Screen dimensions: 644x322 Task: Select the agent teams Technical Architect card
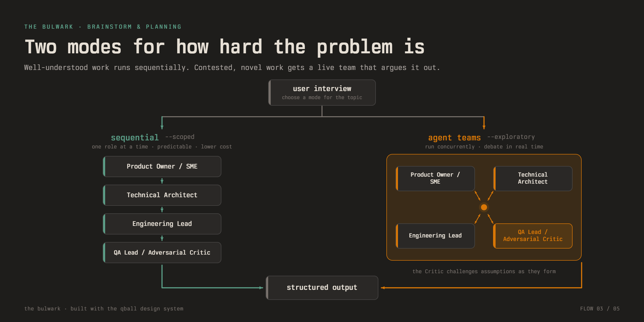(533, 178)
